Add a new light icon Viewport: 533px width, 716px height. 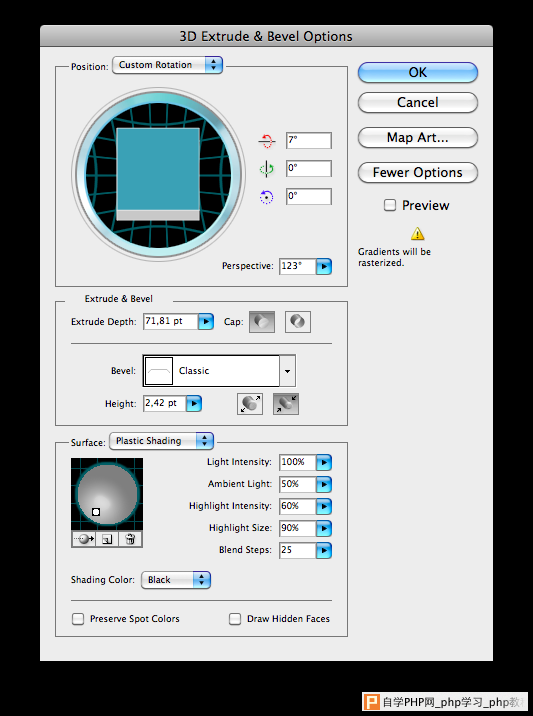click(107, 539)
